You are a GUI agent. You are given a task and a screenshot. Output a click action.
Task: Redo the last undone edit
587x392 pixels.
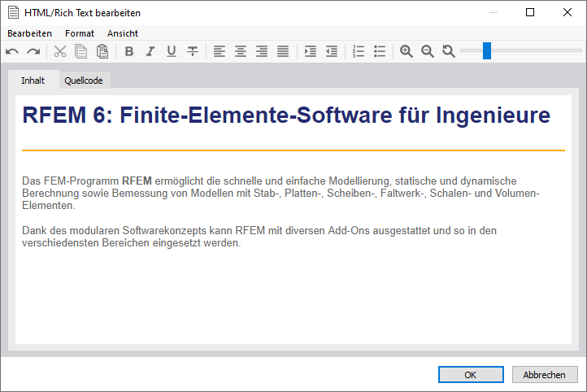tap(33, 51)
